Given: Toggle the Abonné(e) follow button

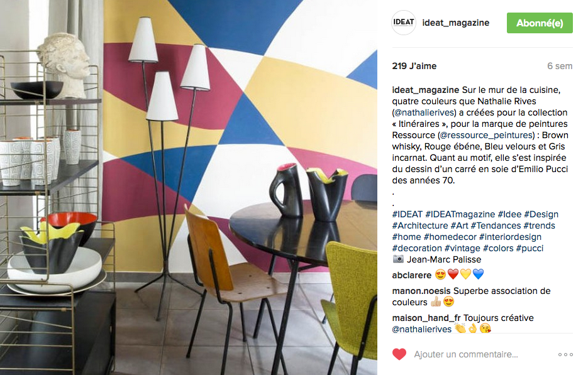Looking at the screenshot, I should pos(540,23).
